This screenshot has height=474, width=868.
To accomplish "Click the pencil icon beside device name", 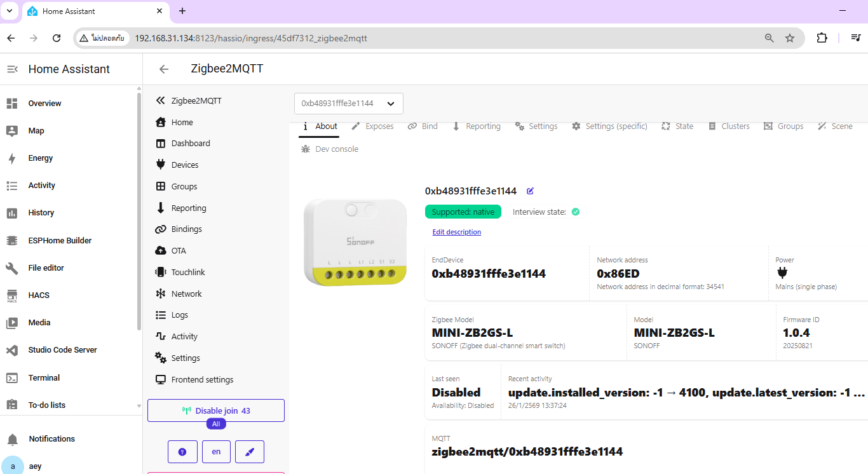I will (531, 191).
